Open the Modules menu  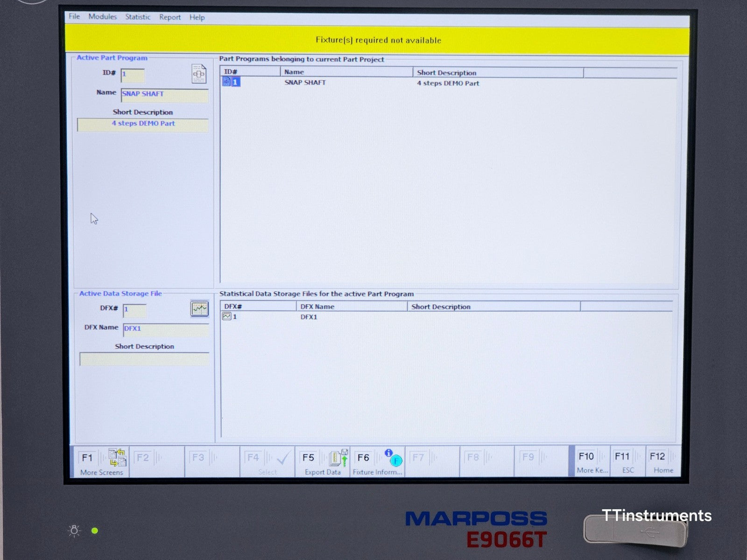[x=102, y=17]
